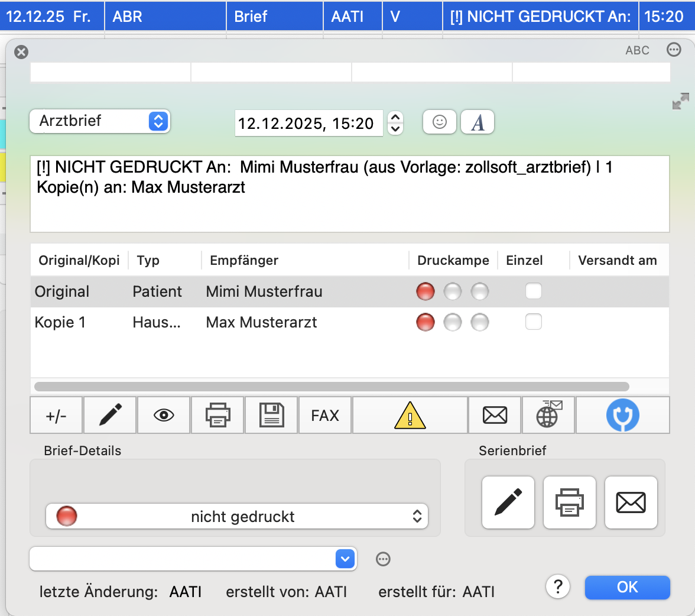This screenshot has height=616, width=695.
Task: Print the Arztbrief with the printer icon
Action: [217, 415]
